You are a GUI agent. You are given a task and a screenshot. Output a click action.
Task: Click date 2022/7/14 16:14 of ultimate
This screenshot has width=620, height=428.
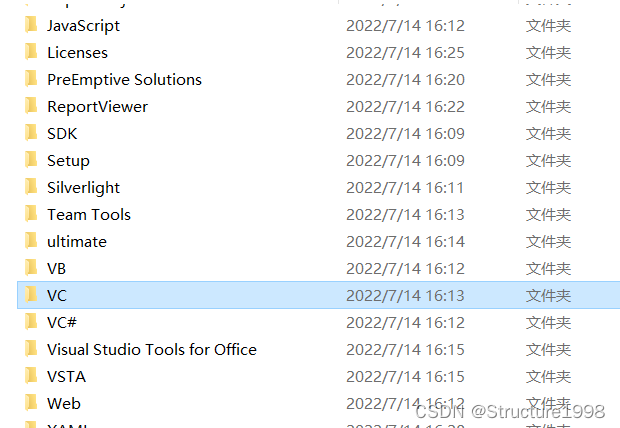coord(405,242)
